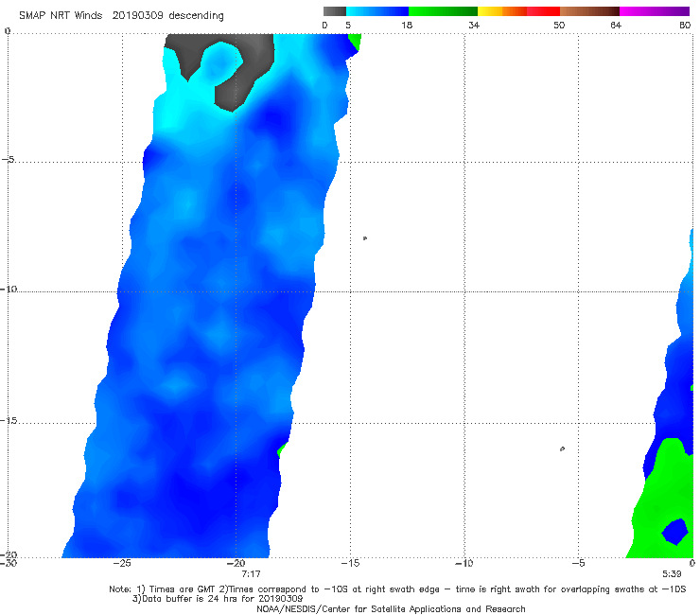The image size is (700, 615).
Task: Click the 'Data buffer is 24 hrs' note line
Action: [x=218, y=599]
